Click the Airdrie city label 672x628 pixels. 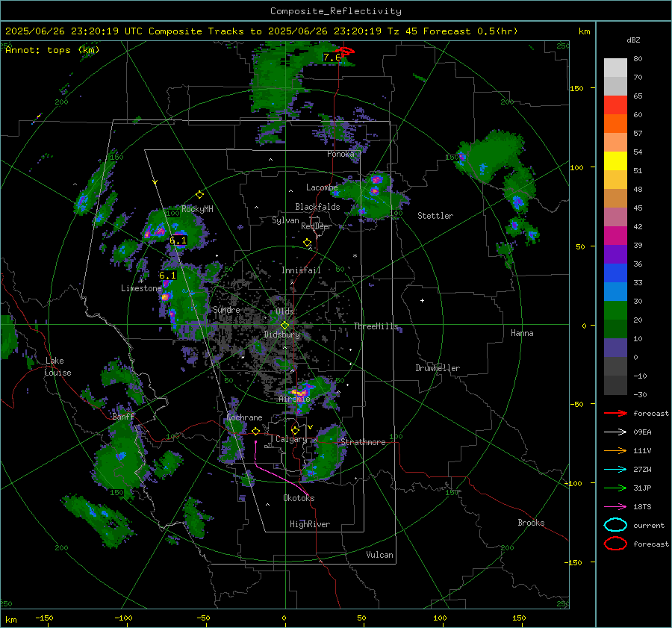pos(294,399)
